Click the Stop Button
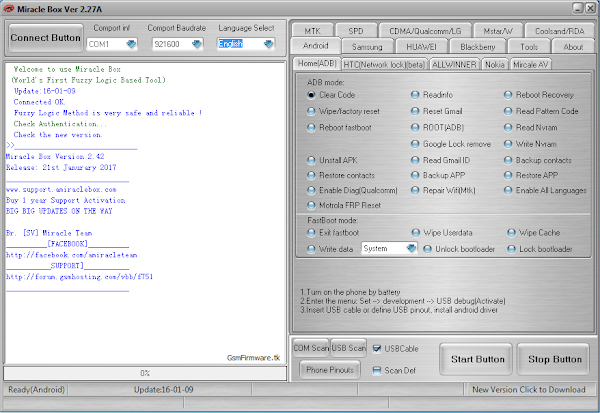 pyautogui.click(x=554, y=359)
